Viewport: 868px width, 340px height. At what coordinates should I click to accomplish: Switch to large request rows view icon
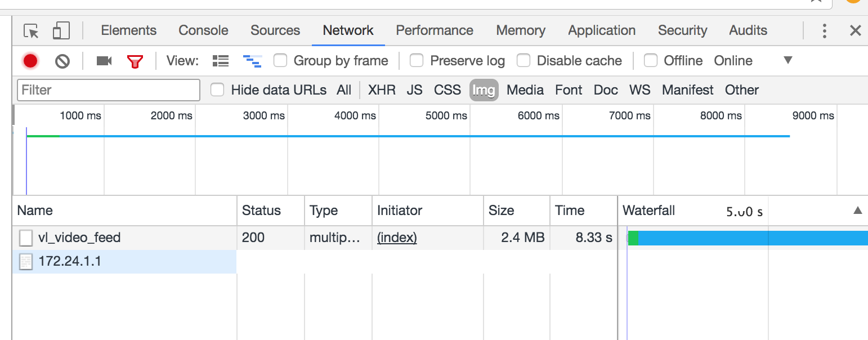point(221,61)
